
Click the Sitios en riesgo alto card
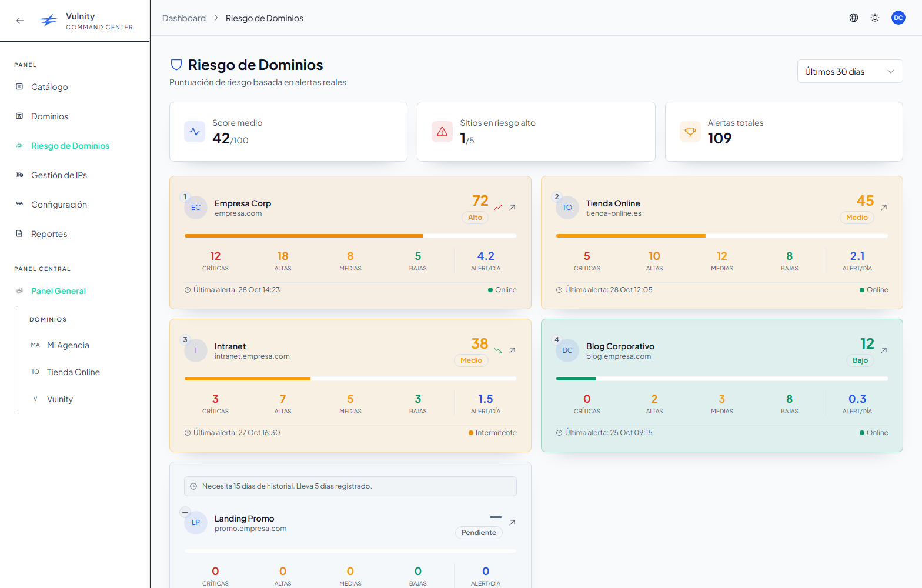536,132
